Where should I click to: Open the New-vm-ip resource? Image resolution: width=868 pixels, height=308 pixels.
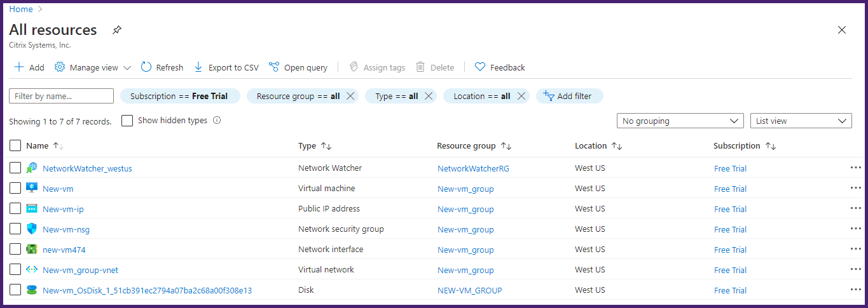pyautogui.click(x=63, y=209)
